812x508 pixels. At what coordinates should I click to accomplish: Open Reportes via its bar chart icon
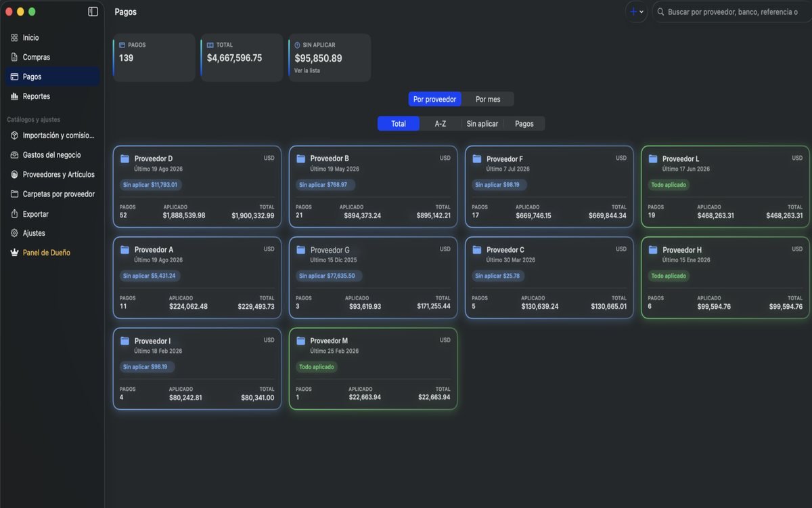[14, 97]
